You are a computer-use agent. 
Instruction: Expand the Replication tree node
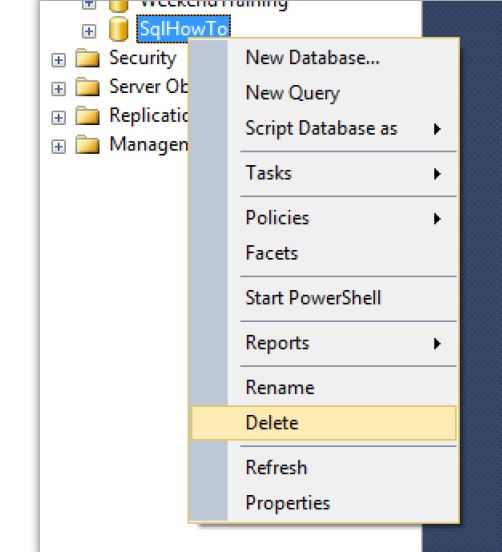(58, 118)
